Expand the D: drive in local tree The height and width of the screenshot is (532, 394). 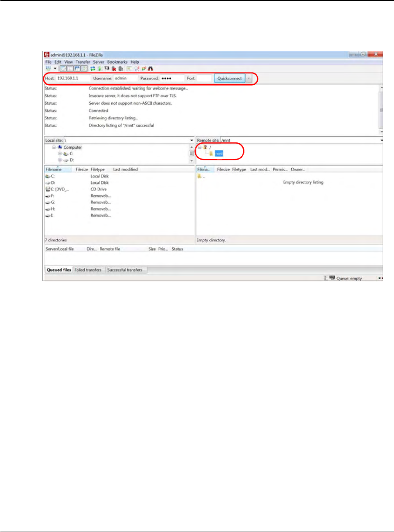click(60, 160)
